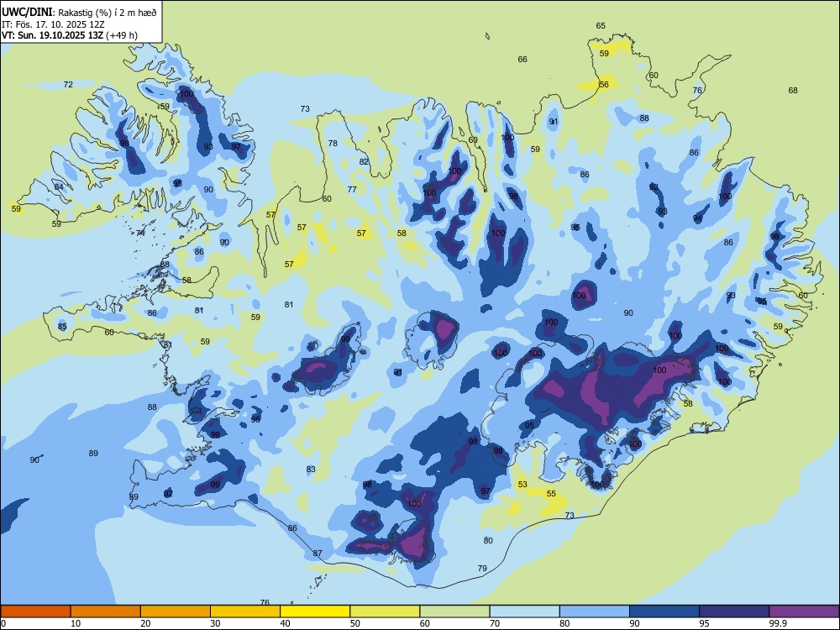Select the map value '94'
Viewport: 840px width, 630px height.
[697, 218]
